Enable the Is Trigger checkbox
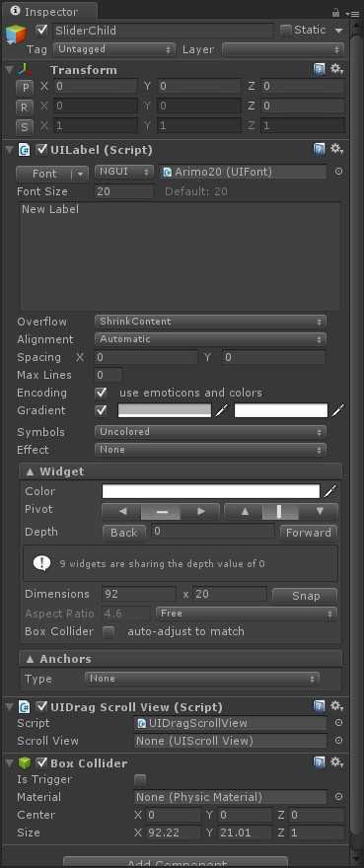The width and height of the screenshot is (364, 868). (x=141, y=780)
